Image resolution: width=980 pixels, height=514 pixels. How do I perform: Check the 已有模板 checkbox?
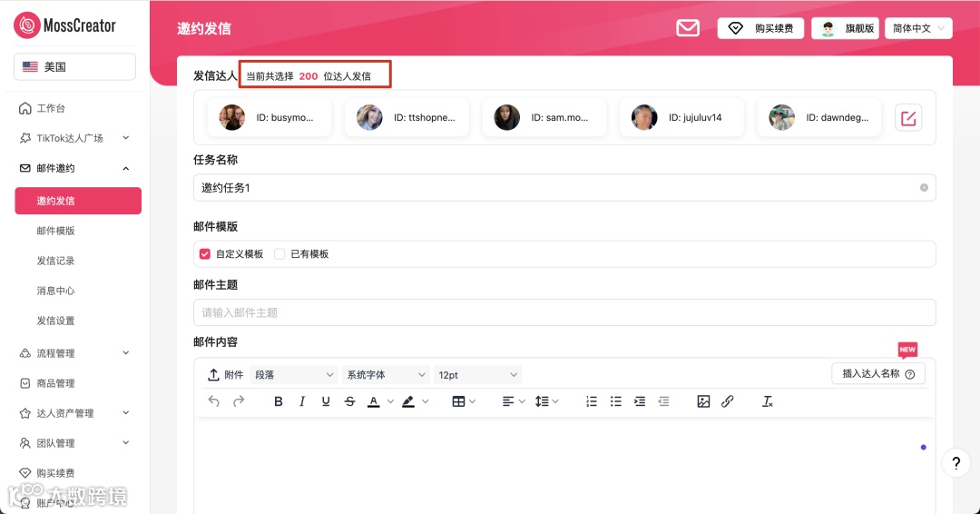tap(279, 254)
